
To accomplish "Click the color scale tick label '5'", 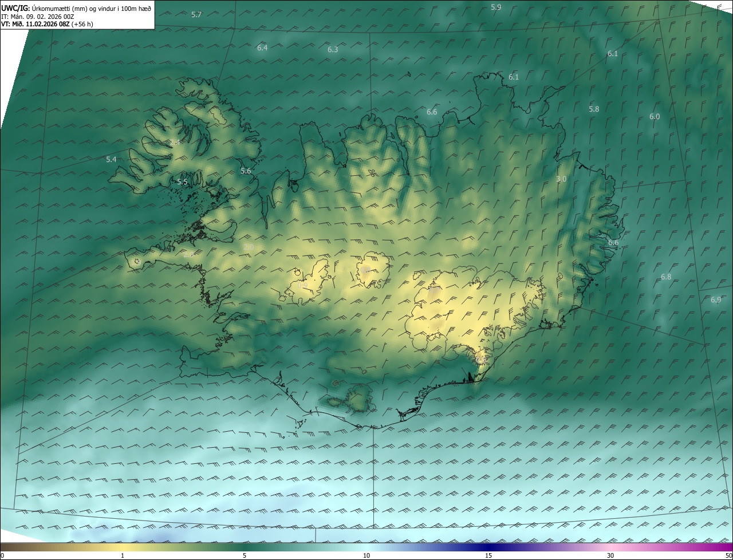I will click(245, 555).
